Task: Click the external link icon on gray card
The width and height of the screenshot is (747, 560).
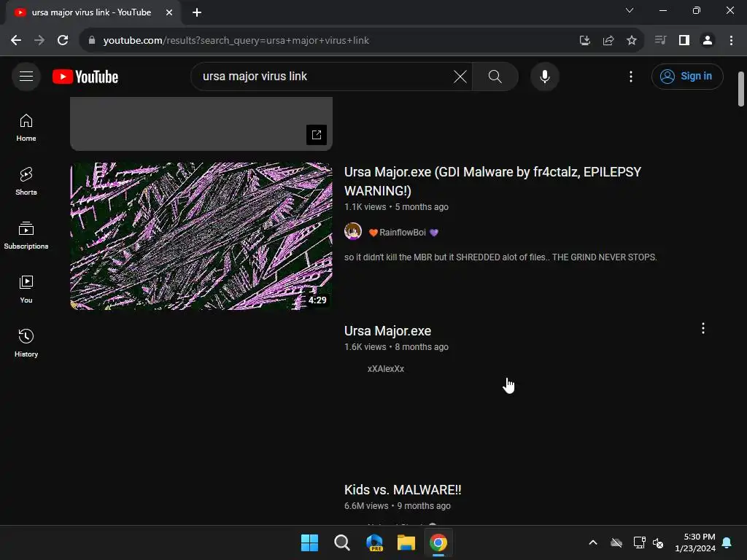Action: (317, 135)
